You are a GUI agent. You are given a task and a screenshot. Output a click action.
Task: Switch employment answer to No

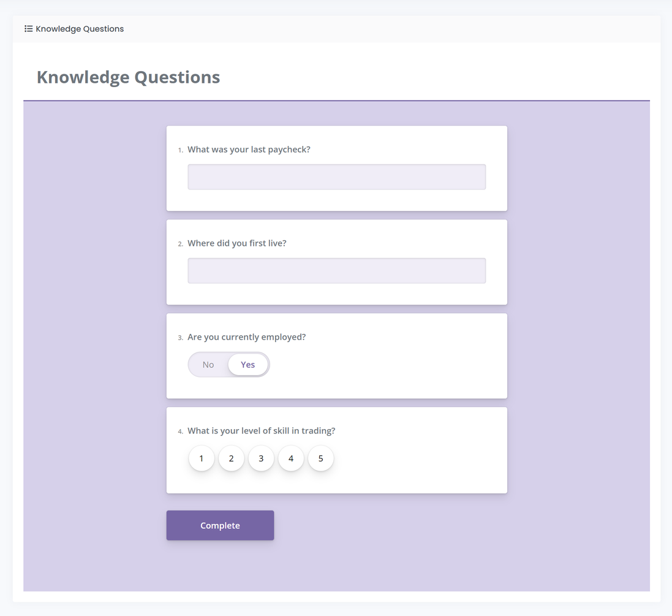(208, 365)
